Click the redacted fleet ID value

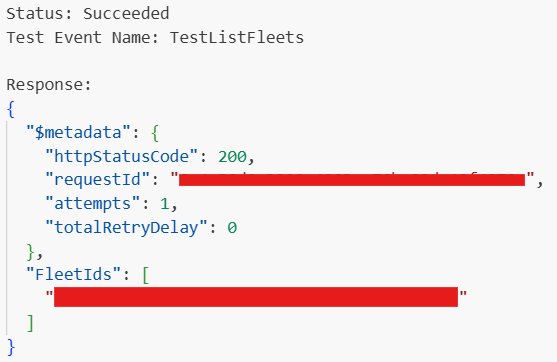(x=256, y=297)
